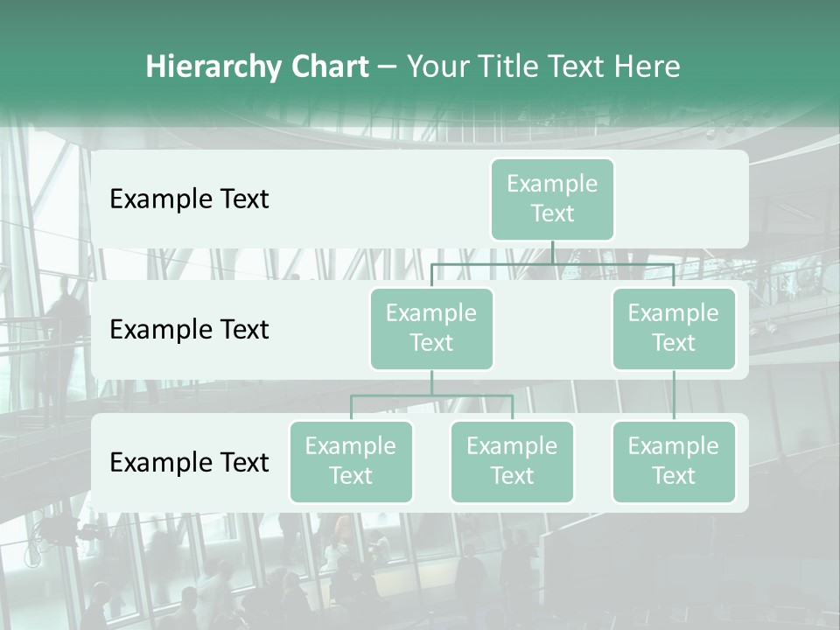The width and height of the screenshot is (840, 630).
Task: Select the left box in the second level
Action: click(x=431, y=328)
